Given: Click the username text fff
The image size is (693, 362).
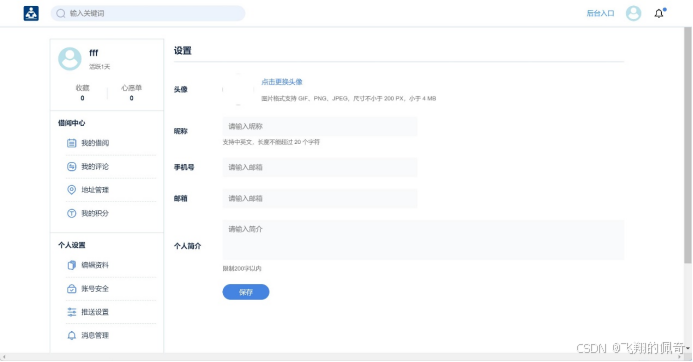Looking at the screenshot, I should [94, 53].
